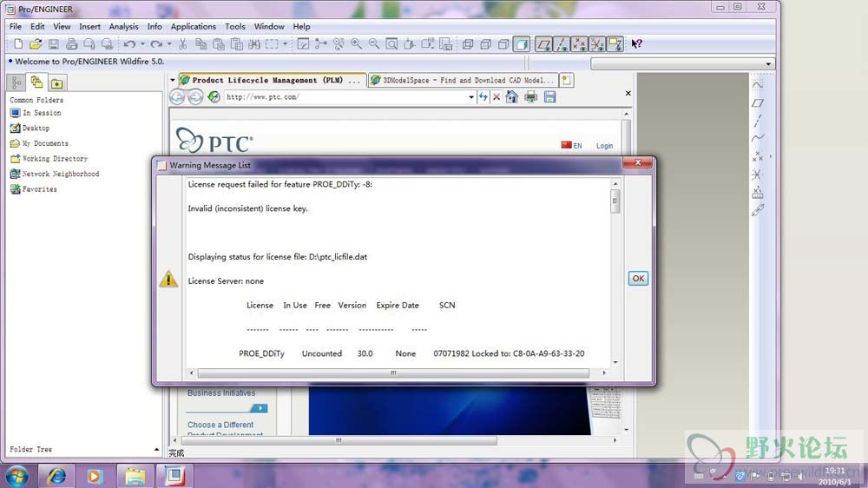This screenshot has height=488, width=868.
Task: Open the Applications menu
Action: [x=194, y=27]
